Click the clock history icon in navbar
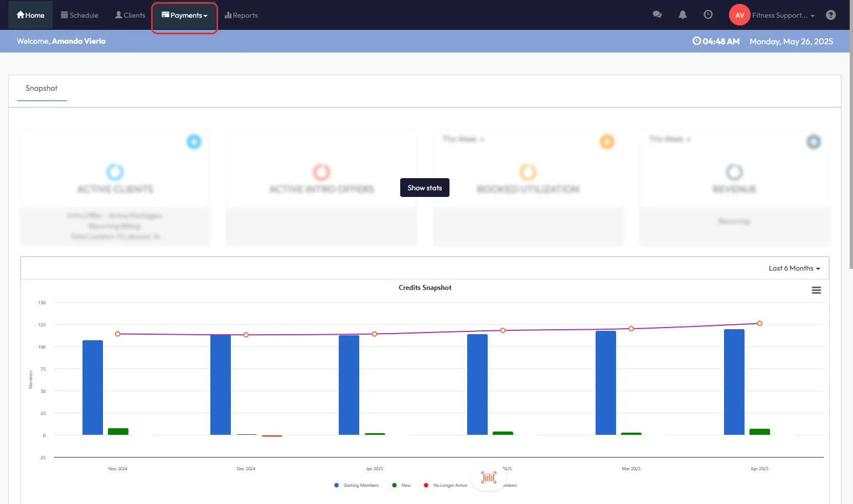This screenshot has height=504, width=853. click(708, 15)
